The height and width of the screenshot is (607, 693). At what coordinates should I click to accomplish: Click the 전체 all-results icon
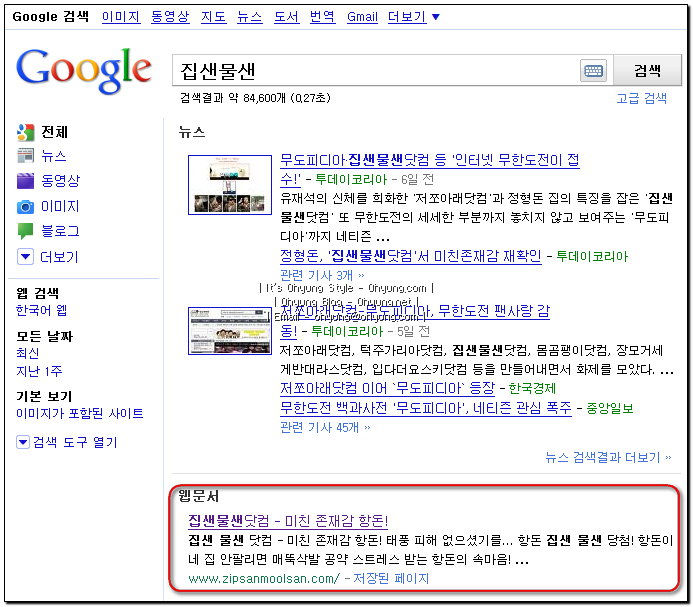(x=26, y=132)
